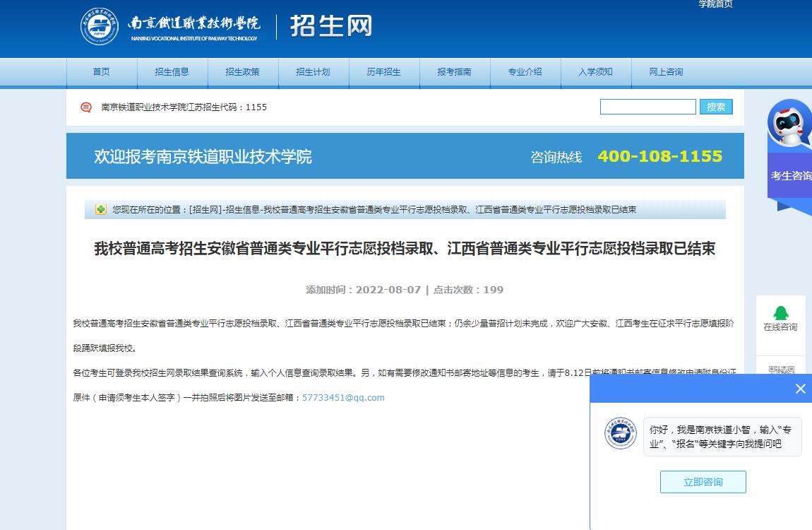Viewport: 812px width, 530px height.
Task: Open the 招生政策 menu item
Action: (x=242, y=72)
